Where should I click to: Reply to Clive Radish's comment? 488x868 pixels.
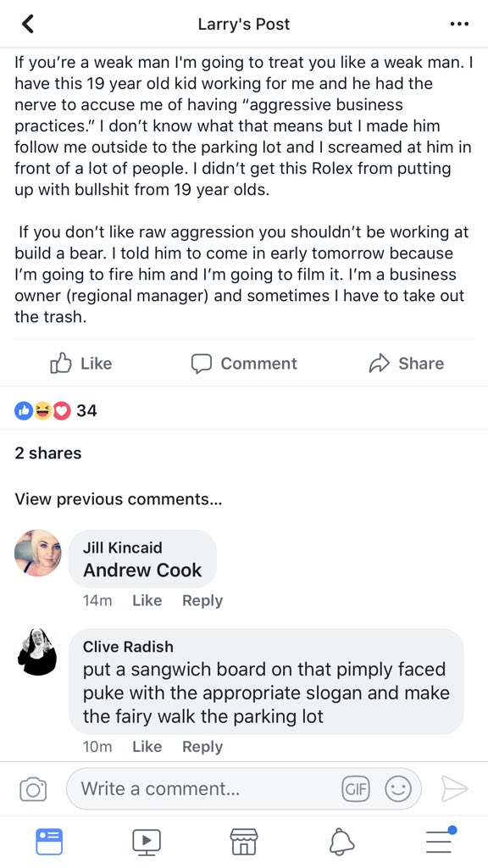pyautogui.click(x=202, y=747)
